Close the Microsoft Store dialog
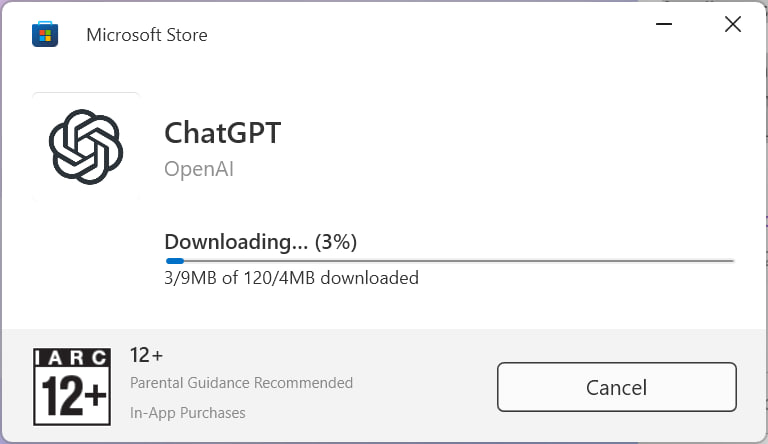 pyautogui.click(x=733, y=24)
